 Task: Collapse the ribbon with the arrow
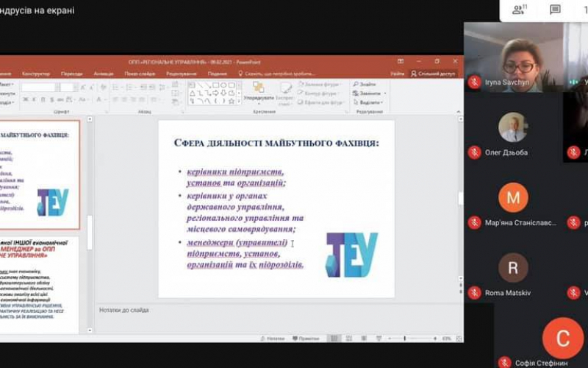click(458, 112)
